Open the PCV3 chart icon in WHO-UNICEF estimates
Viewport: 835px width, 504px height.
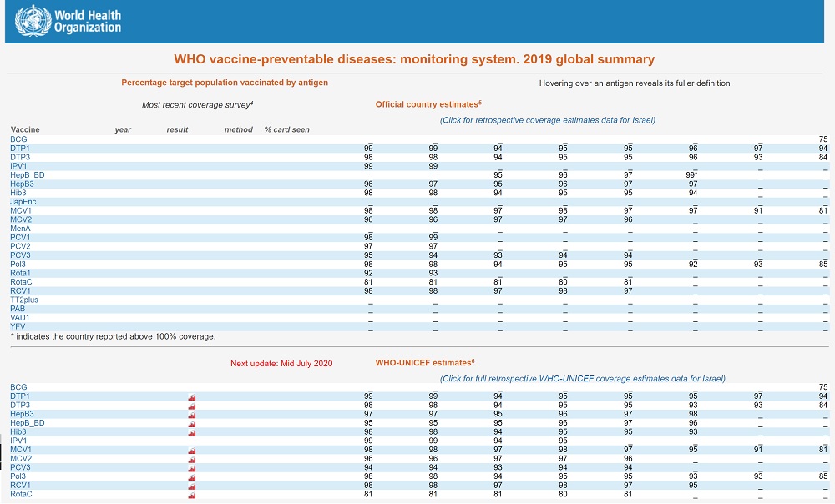point(192,468)
